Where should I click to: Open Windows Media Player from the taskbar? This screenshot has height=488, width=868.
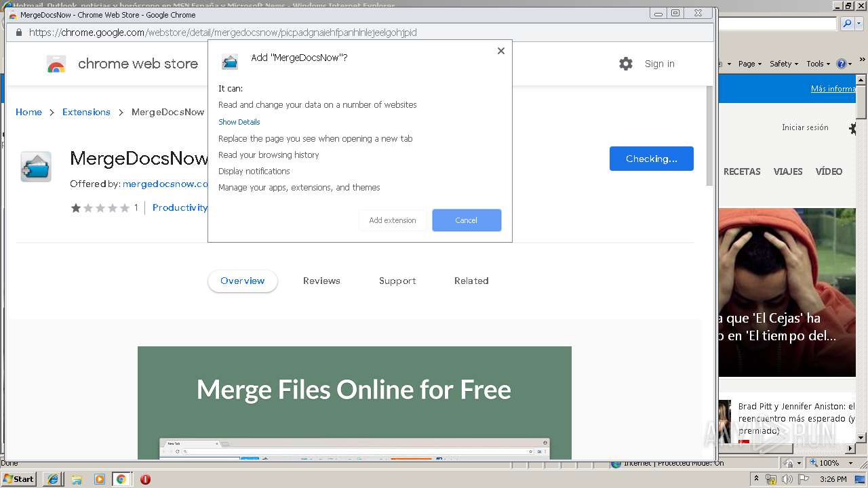click(x=100, y=479)
